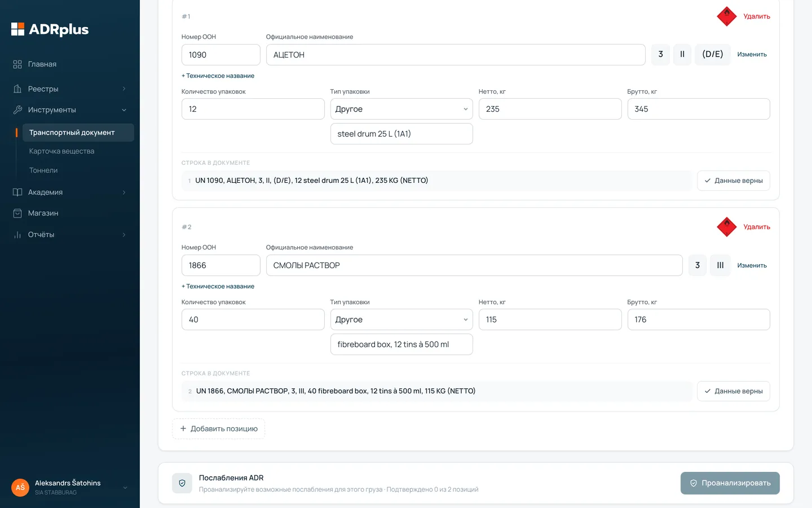The image size is (812, 508).
Task: Click the Академия book icon
Action: click(x=17, y=192)
